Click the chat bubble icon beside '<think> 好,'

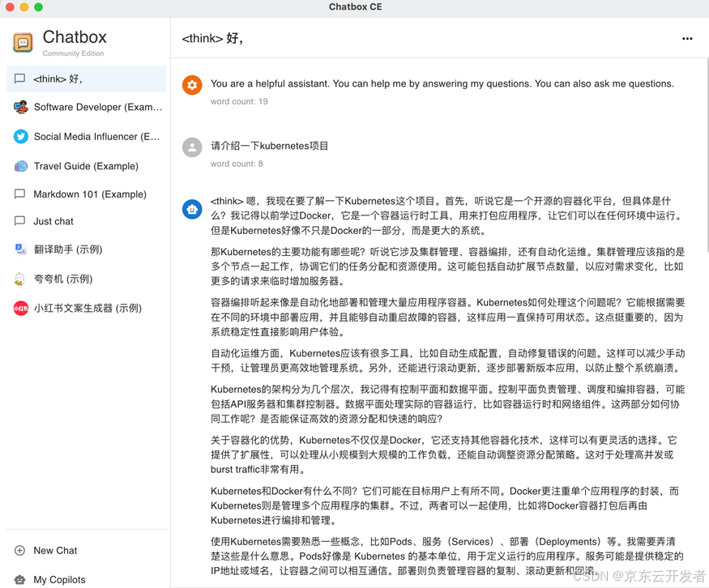tap(19, 79)
